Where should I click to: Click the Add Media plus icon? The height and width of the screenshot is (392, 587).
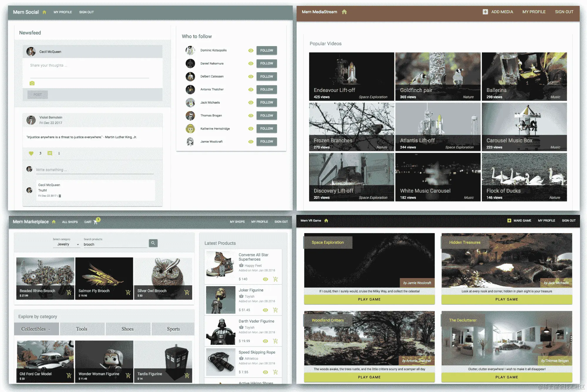click(x=485, y=12)
